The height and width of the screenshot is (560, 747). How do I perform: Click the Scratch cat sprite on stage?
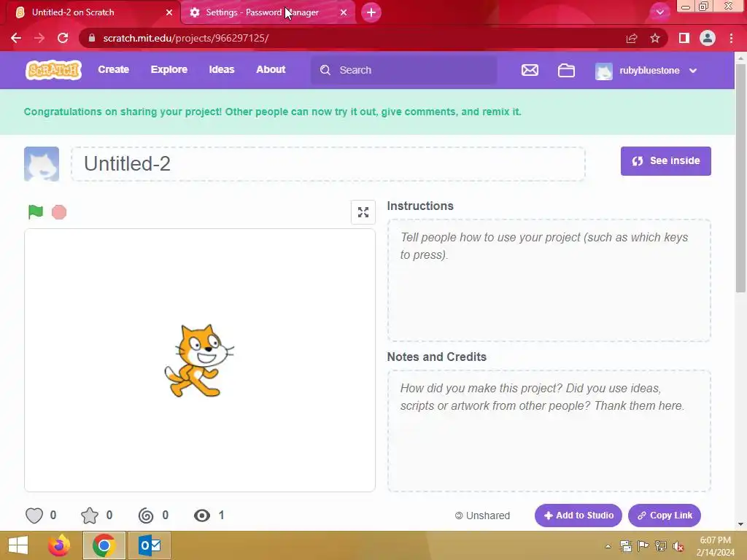[199, 360]
